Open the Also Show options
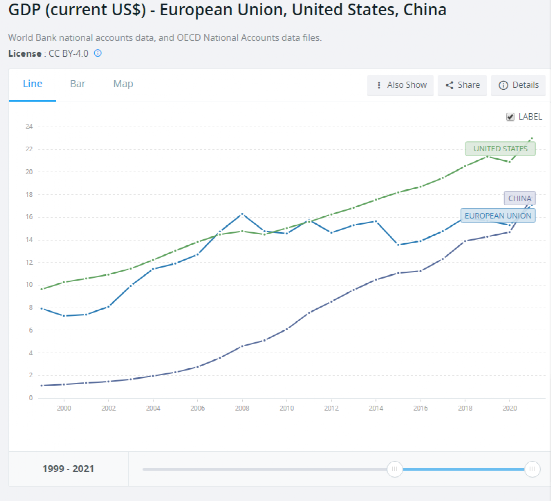 [x=400, y=85]
